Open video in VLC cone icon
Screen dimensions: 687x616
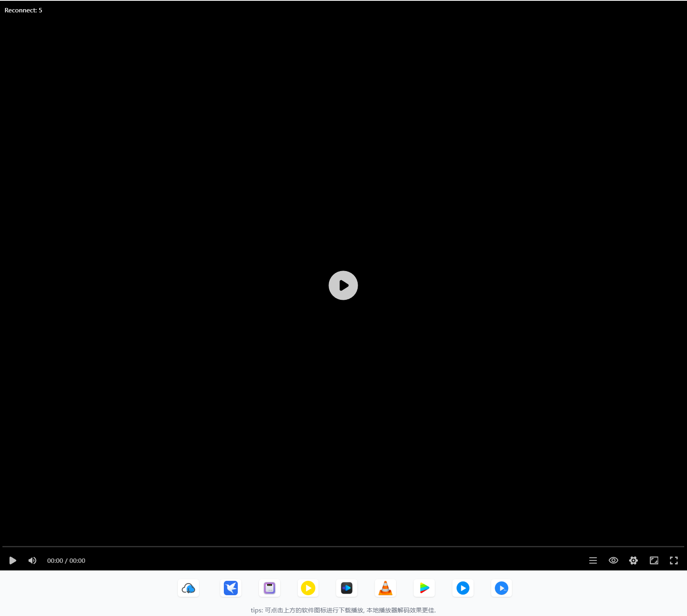[x=385, y=588]
